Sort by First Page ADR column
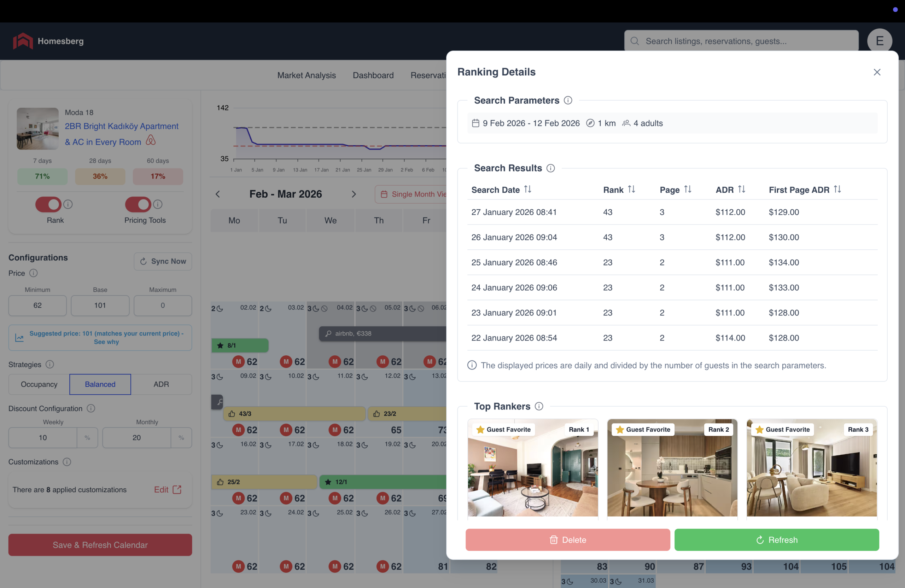This screenshot has width=905, height=588. click(x=837, y=190)
